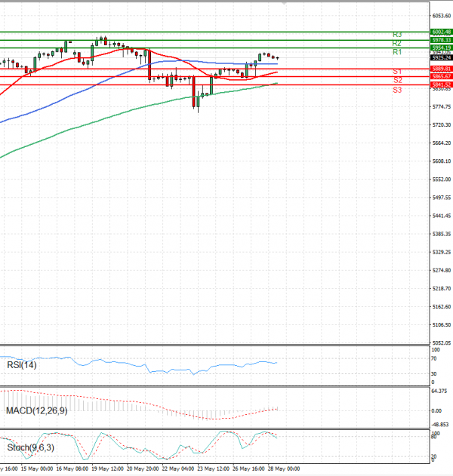This screenshot has width=453, height=476.
Task: Click the red 5889.81 price tag
Action: (x=442, y=69)
